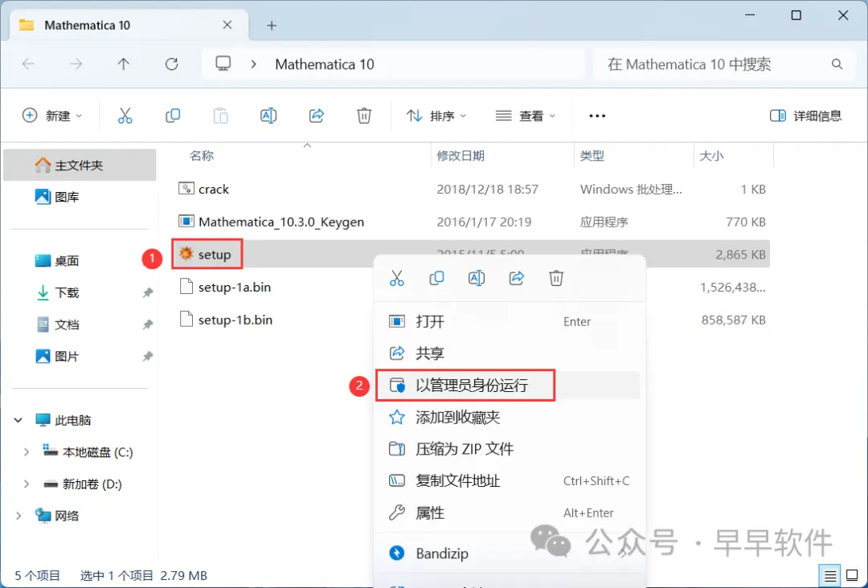Expand 新加卷 (D:) in the sidebar

[26, 484]
